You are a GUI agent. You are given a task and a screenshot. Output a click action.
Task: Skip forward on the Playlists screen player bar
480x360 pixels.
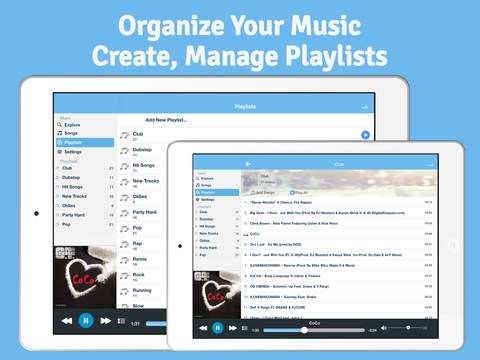[105, 321]
